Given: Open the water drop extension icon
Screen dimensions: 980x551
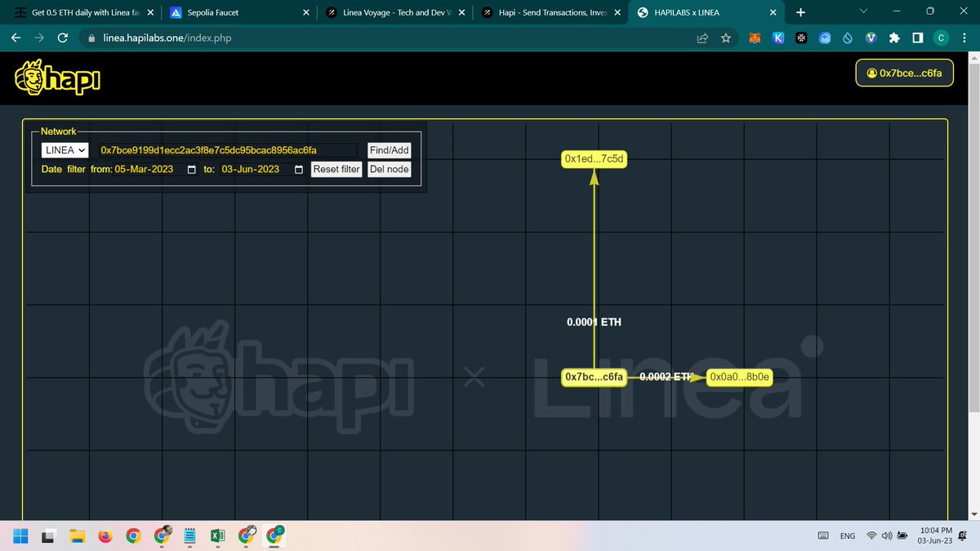Looking at the screenshot, I should (848, 38).
